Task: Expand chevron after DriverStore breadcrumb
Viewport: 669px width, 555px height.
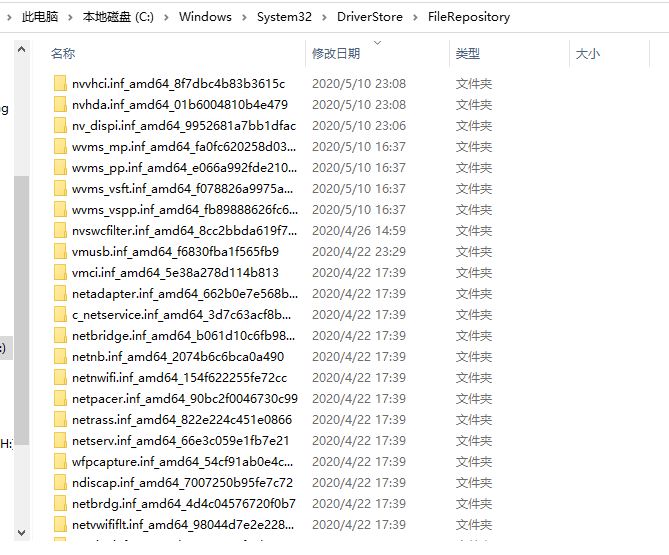Action: coord(415,17)
